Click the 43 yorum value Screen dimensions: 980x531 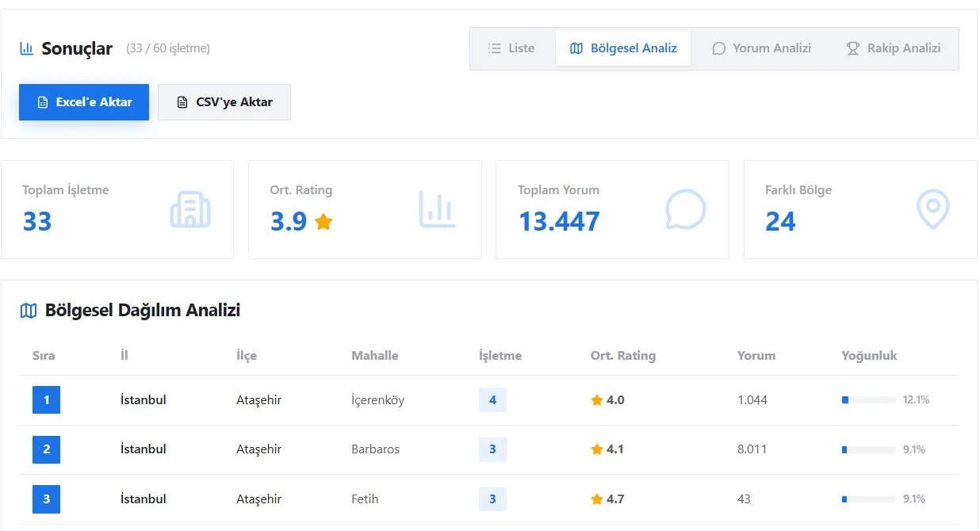[x=744, y=499]
